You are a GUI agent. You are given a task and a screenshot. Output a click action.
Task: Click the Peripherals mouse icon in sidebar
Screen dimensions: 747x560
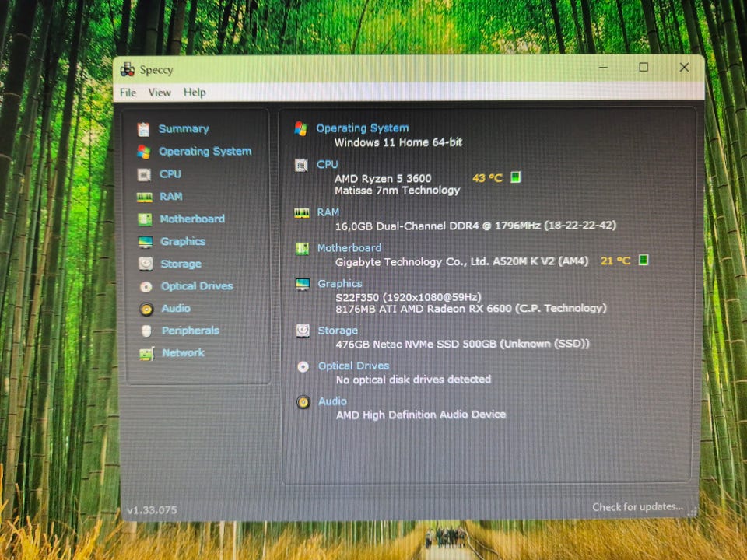click(x=146, y=331)
